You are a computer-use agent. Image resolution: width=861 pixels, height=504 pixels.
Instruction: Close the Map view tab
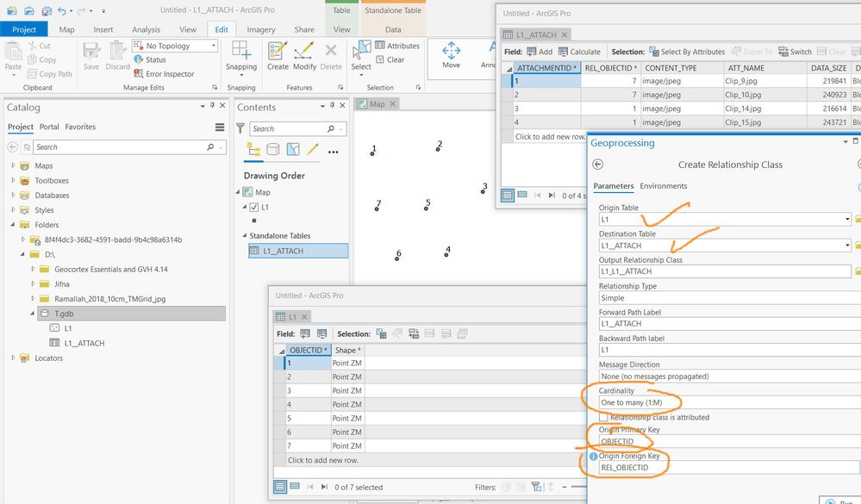(393, 103)
